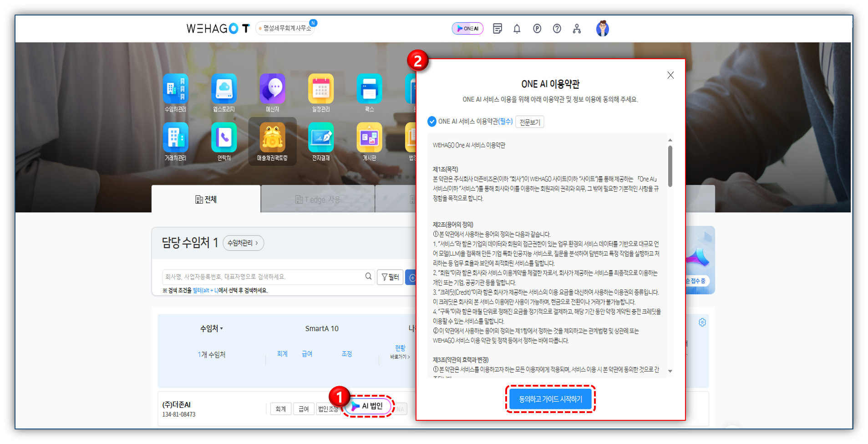The height and width of the screenshot is (444, 868).
Task: Click 동의하고 가이드 시작하기 button
Action: (550, 399)
